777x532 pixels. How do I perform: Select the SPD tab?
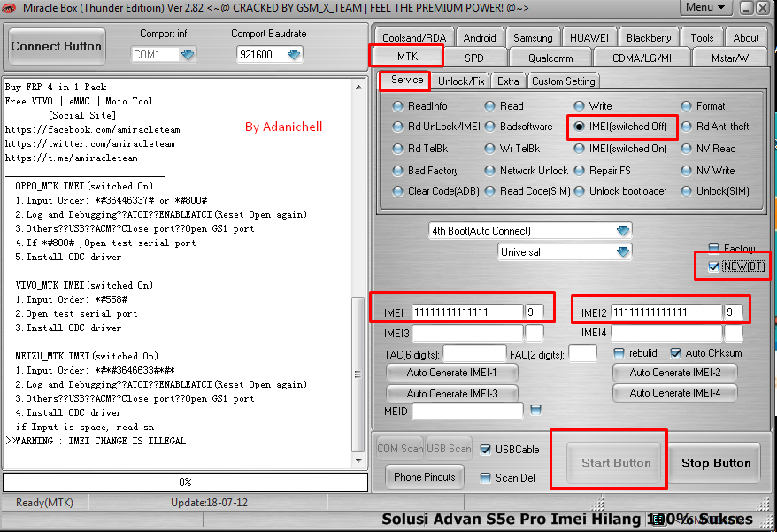[x=473, y=58]
